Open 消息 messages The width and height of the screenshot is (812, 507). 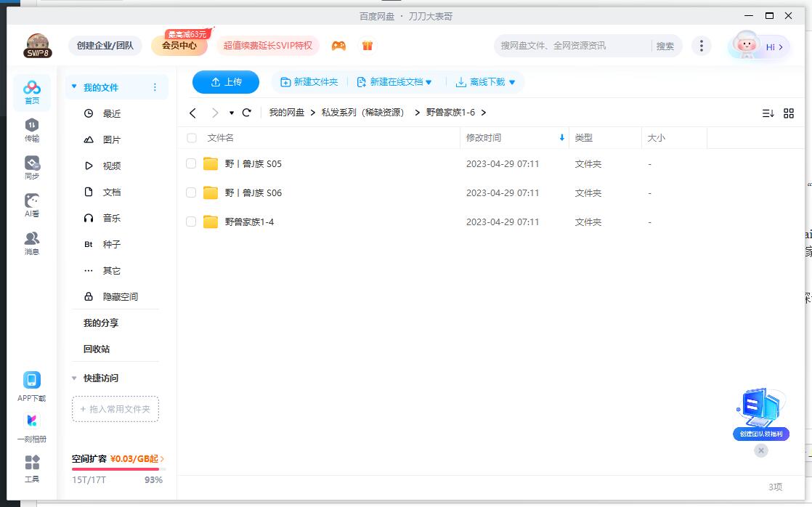coord(31,240)
